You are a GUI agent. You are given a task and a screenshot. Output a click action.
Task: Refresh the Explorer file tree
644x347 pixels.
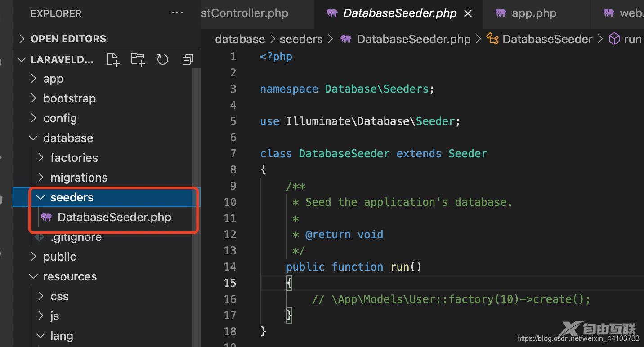coord(162,59)
